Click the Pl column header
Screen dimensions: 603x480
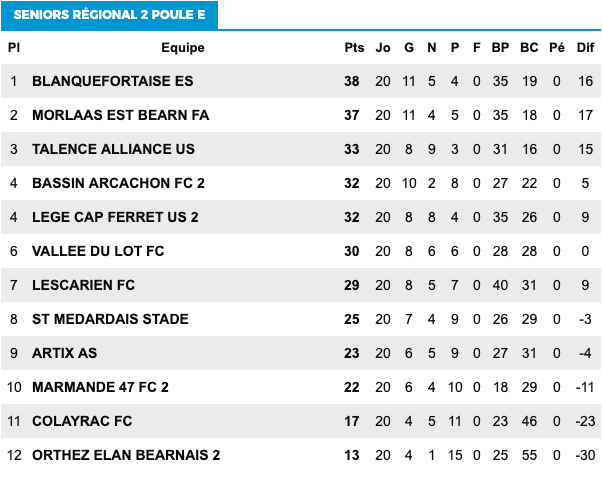14,48
